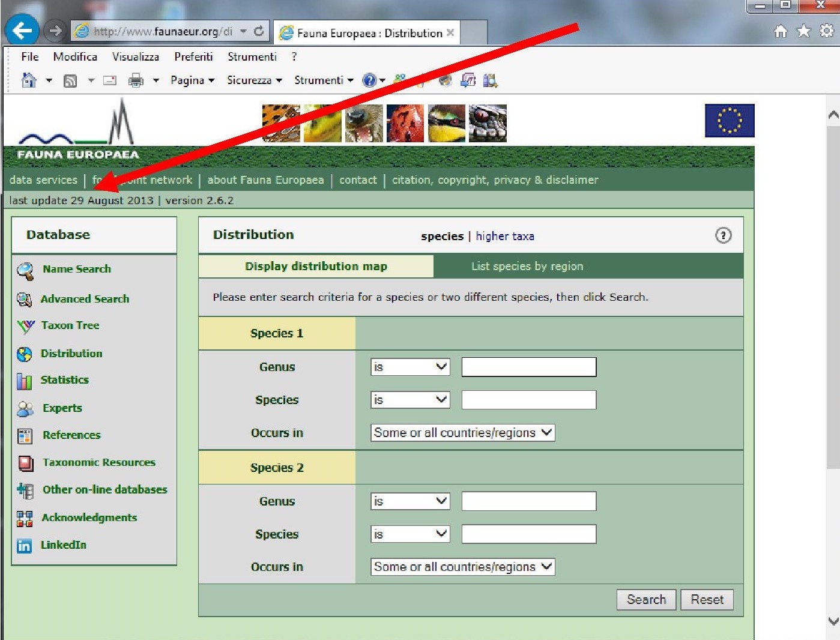Open the Visualizza menu
840x640 pixels.
point(136,56)
